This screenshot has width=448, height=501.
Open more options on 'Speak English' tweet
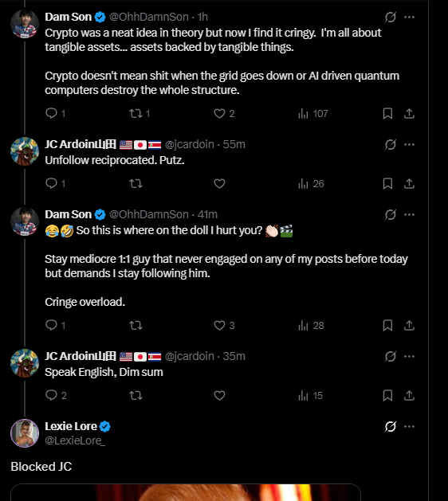409,356
